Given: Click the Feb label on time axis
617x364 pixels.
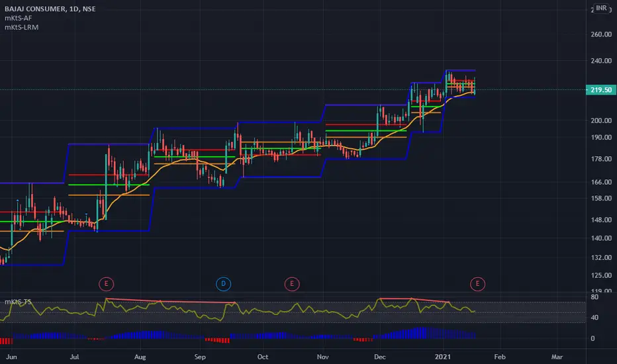Looking at the screenshot, I should [500, 357].
